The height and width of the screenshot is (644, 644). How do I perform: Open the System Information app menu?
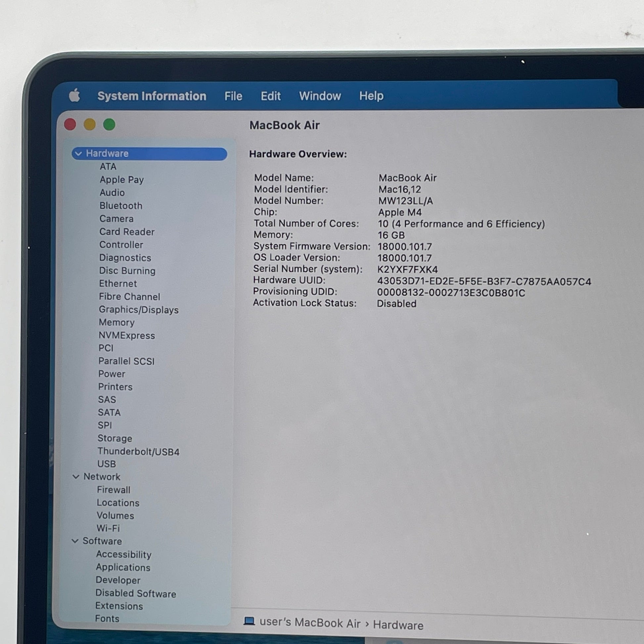point(152,96)
